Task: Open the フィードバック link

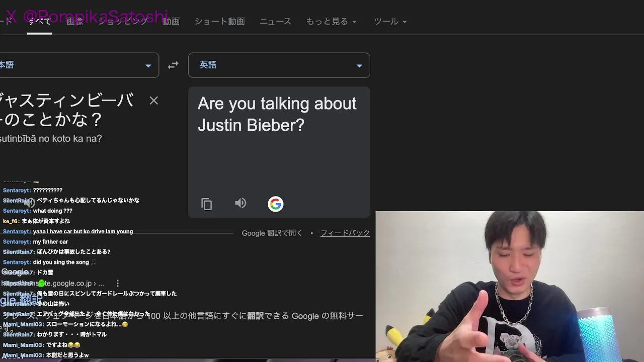Action: tap(345, 233)
